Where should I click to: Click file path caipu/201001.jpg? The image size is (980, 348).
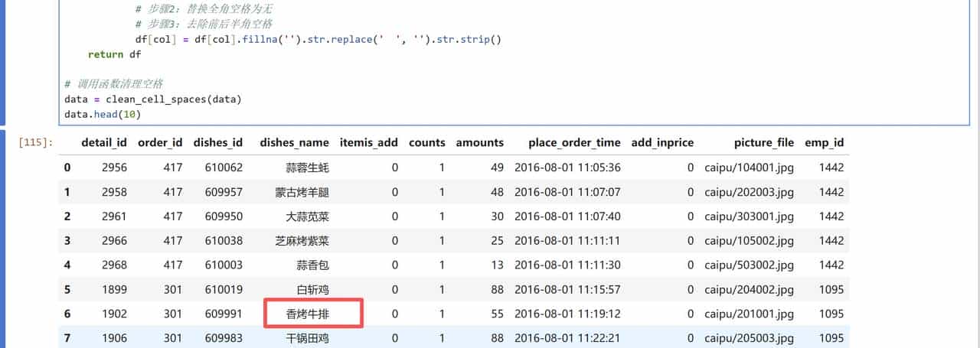pos(750,314)
